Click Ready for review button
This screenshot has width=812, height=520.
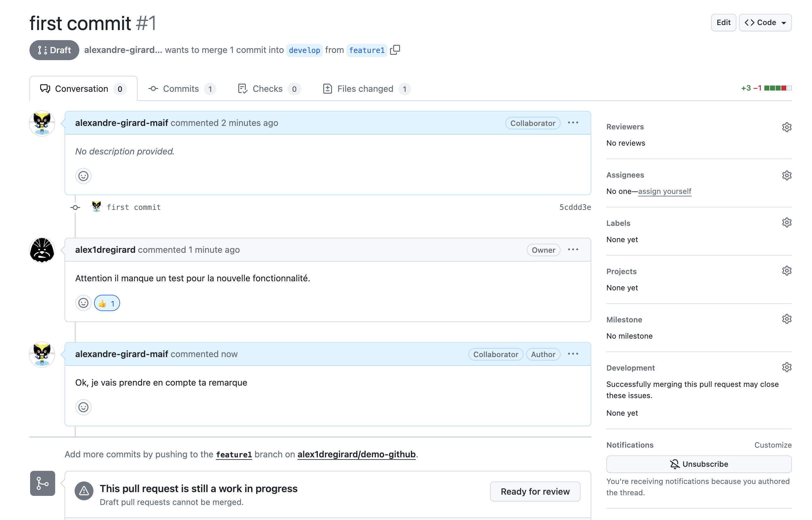[x=535, y=491]
